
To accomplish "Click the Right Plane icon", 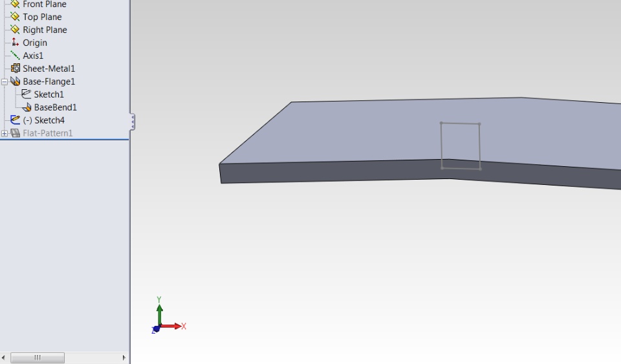I will click(x=15, y=30).
